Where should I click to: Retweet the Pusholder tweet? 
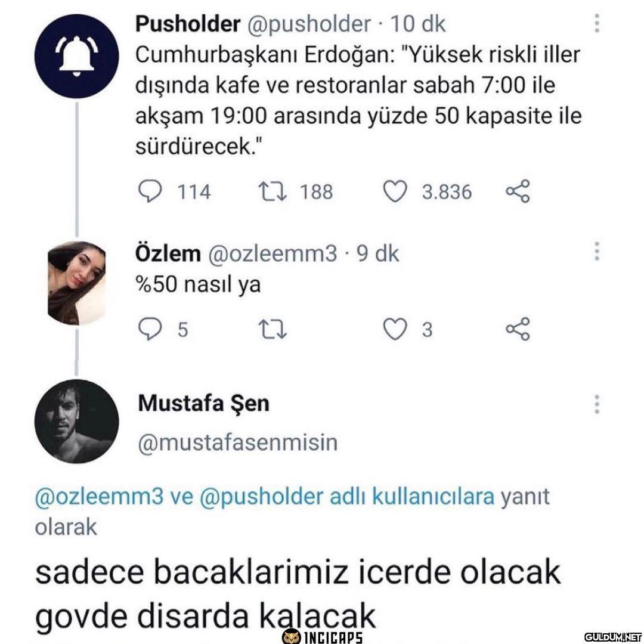[272, 191]
